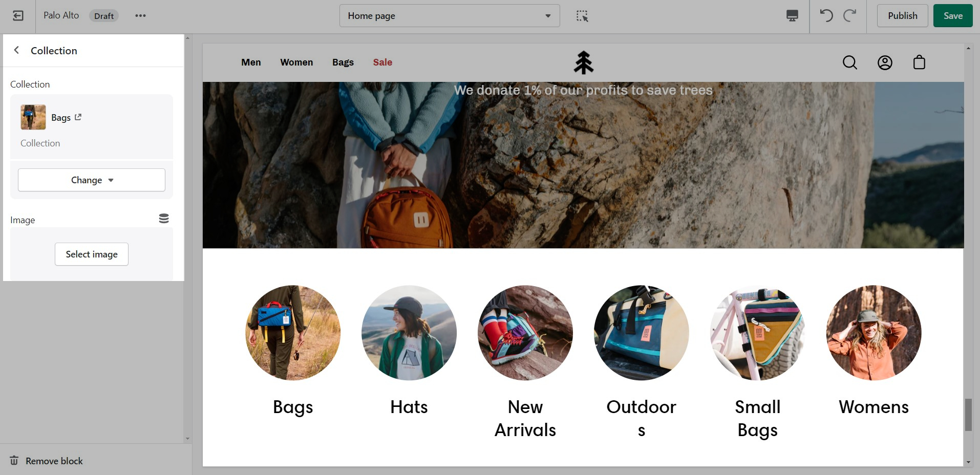
Task: Open dynamic source for Image setting
Action: tap(164, 219)
